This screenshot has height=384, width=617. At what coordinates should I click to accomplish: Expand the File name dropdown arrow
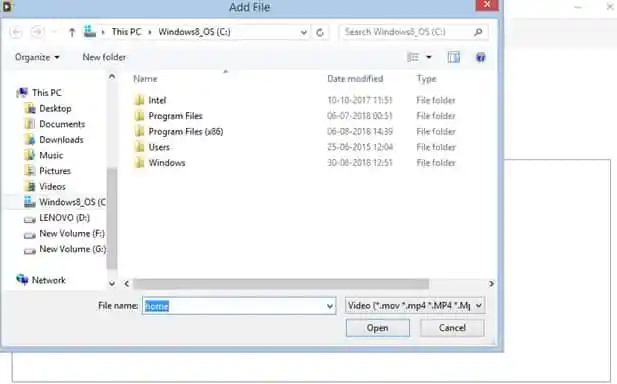pyautogui.click(x=330, y=306)
